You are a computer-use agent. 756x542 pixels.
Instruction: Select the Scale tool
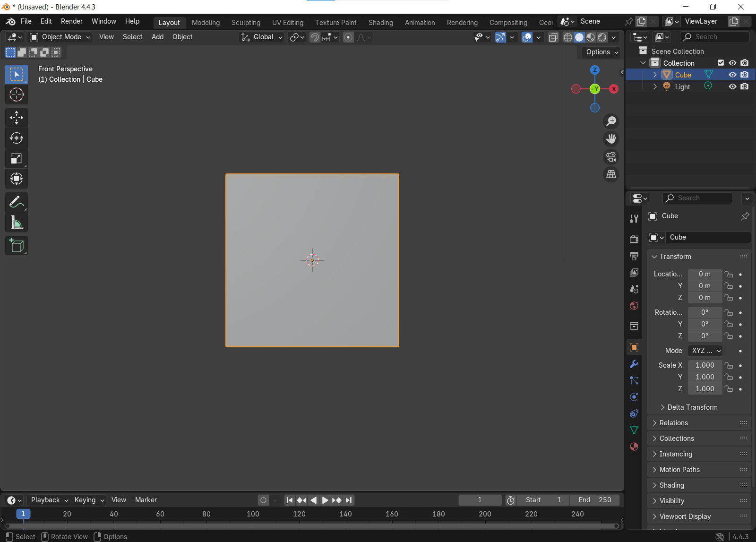tap(17, 158)
